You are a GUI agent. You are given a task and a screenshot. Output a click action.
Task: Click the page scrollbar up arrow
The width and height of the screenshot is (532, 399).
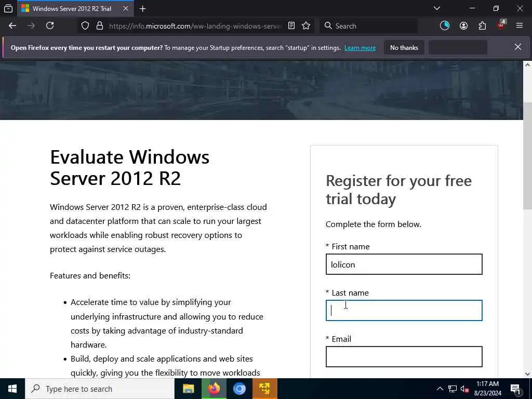tap(527, 65)
